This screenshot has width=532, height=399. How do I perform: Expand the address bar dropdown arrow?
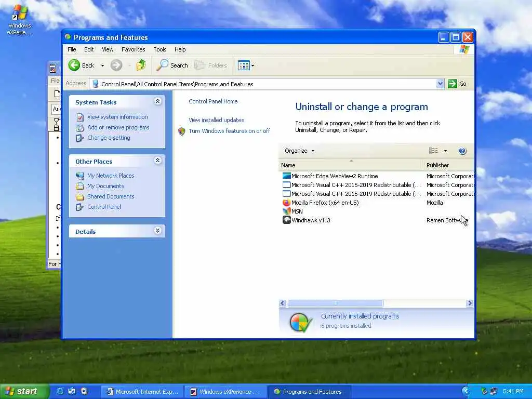440,84
